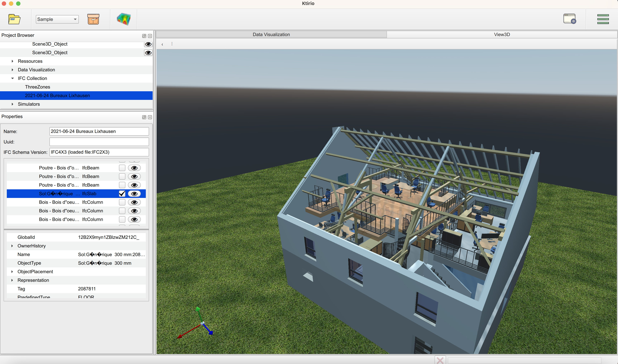Viewport: 618px width, 364px height.
Task: Toggle visibility of second Scene3D_Object
Action: pyautogui.click(x=148, y=53)
